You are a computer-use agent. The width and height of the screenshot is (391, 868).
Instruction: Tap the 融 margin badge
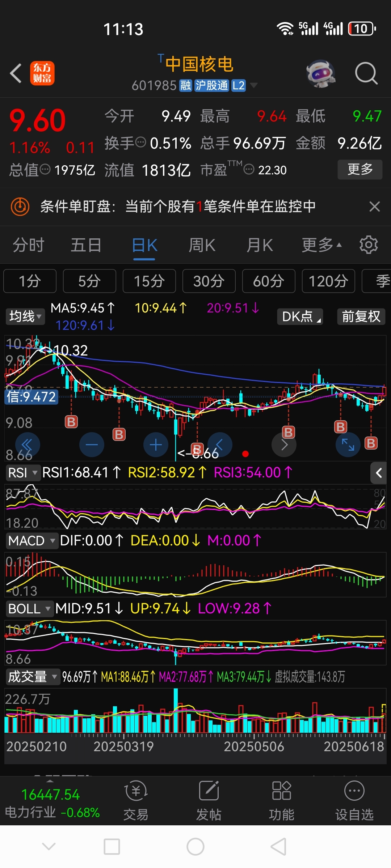(x=186, y=86)
